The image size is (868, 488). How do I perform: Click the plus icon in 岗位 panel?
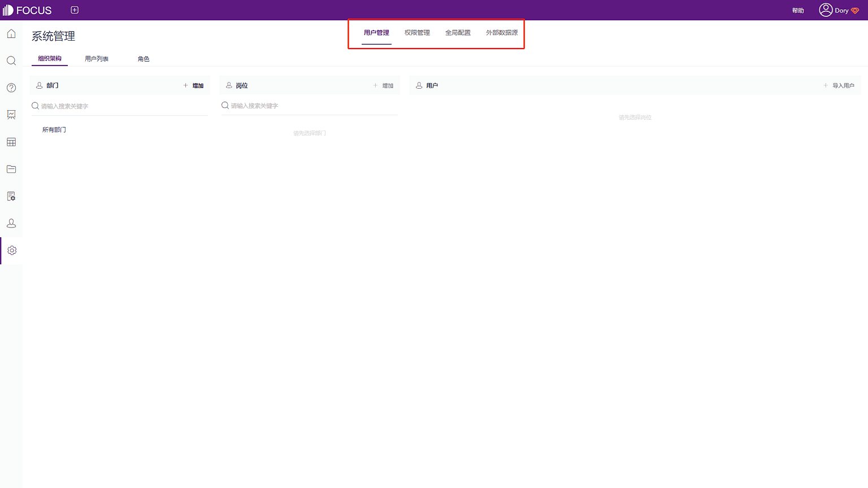(375, 85)
